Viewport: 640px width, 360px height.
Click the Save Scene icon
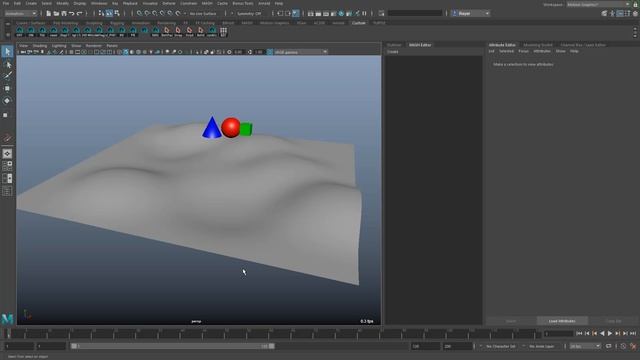(64, 13)
